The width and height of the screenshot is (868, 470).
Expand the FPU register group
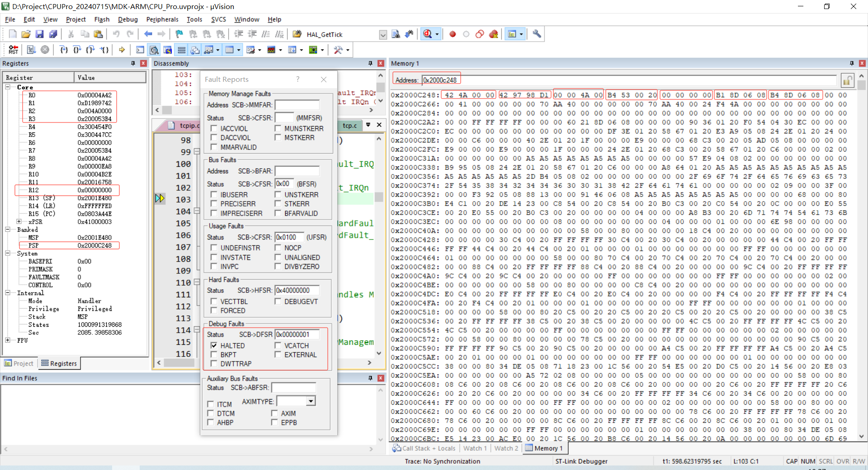point(8,340)
